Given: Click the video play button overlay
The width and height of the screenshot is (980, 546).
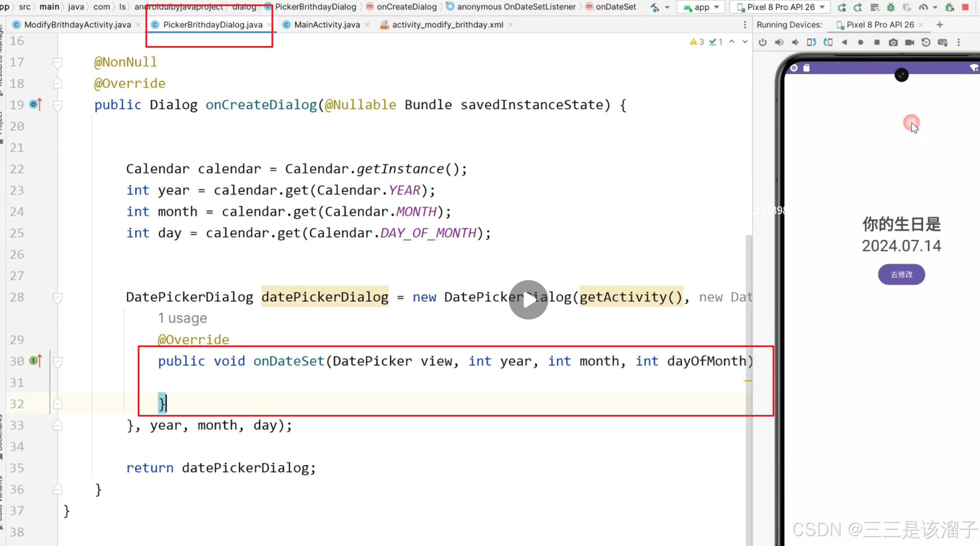Looking at the screenshot, I should coord(528,300).
